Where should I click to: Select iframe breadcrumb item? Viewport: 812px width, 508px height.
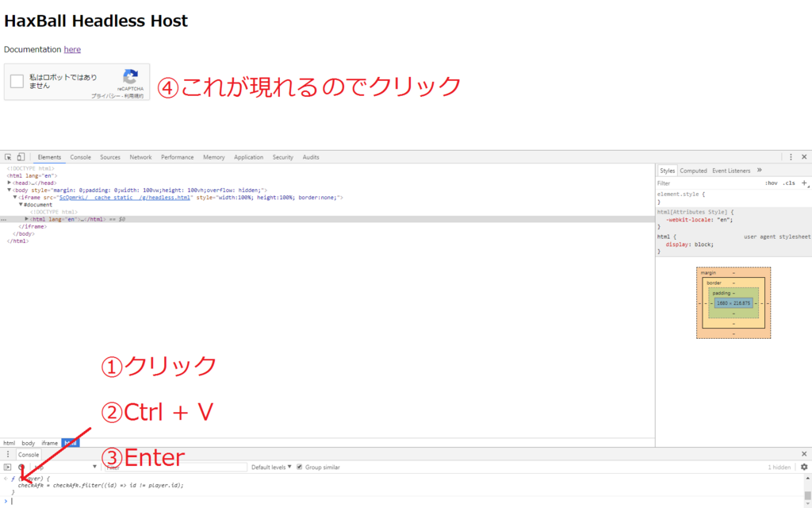point(50,443)
